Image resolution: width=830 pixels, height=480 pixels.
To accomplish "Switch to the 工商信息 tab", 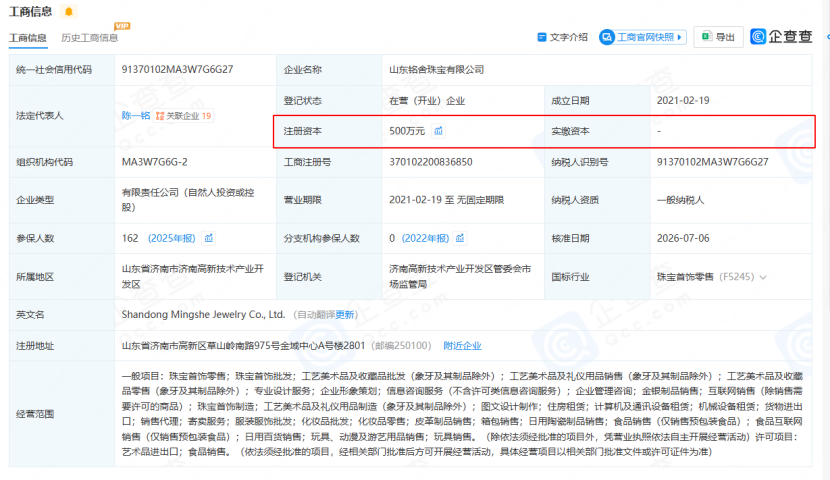I will (x=28, y=38).
